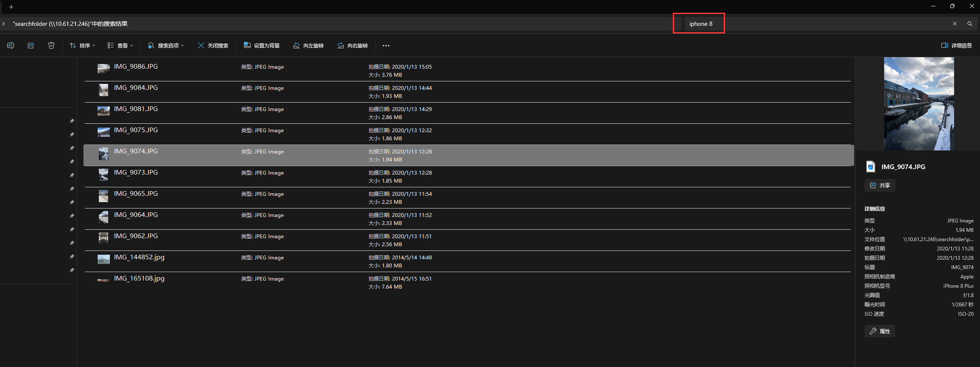Click thumbnail of IMG_144852.jpg
Image resolution: width=980 pixels, height=367 pixels.
pos(104,259)
